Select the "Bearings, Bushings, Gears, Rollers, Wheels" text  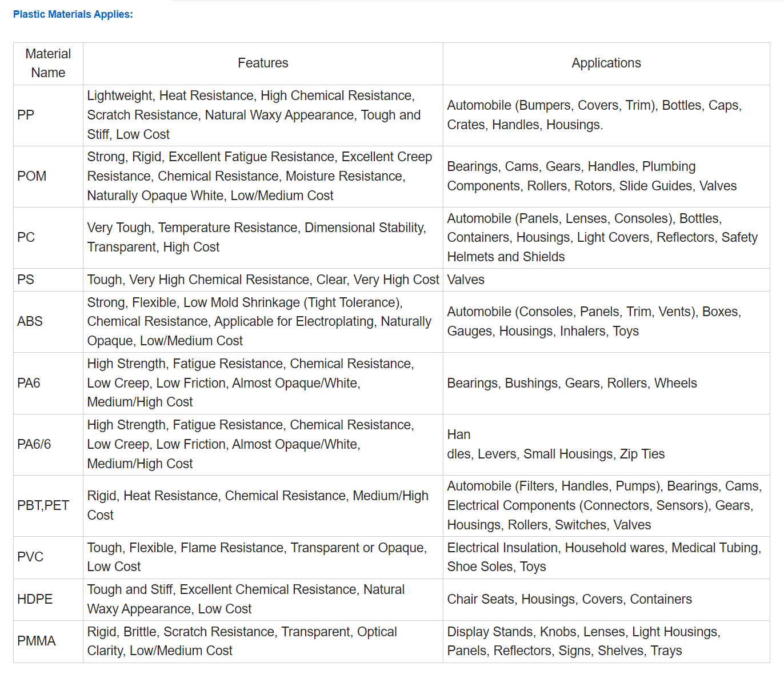(571, 383)
